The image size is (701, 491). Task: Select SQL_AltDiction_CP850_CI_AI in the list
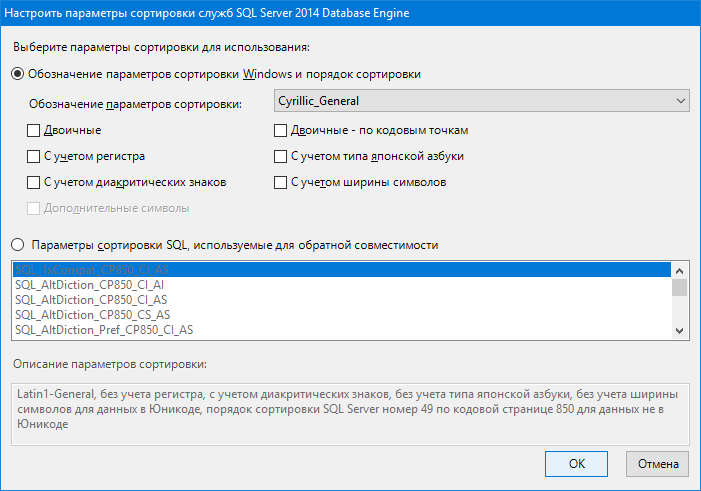point(90,285)
